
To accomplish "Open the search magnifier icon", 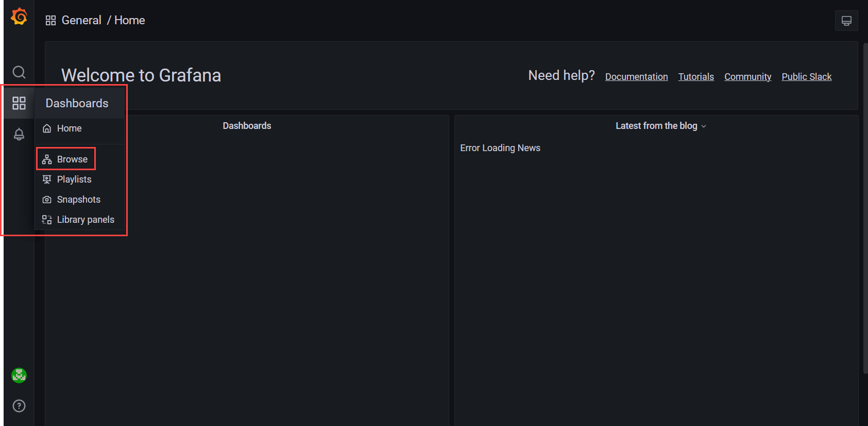I will tap(19, 72).
